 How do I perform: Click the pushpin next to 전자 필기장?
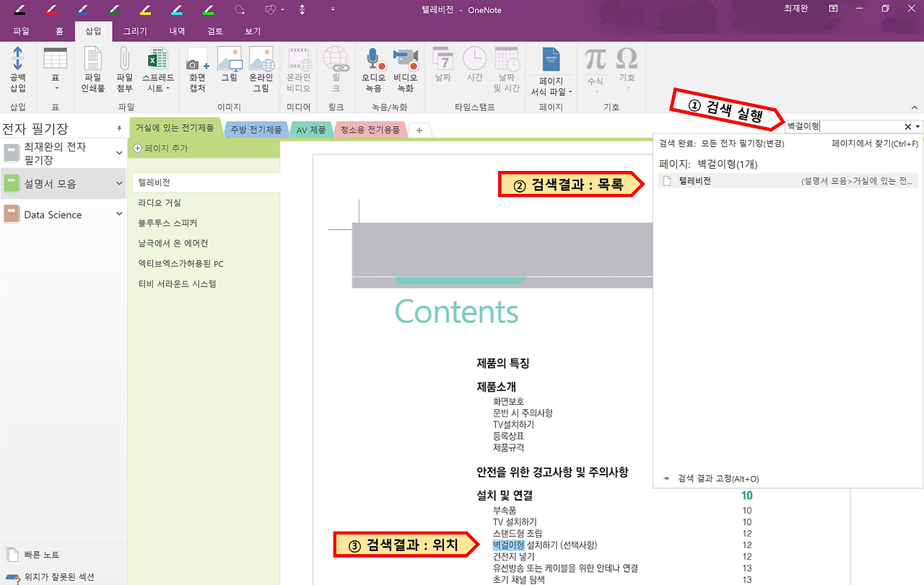click(119, 128)
